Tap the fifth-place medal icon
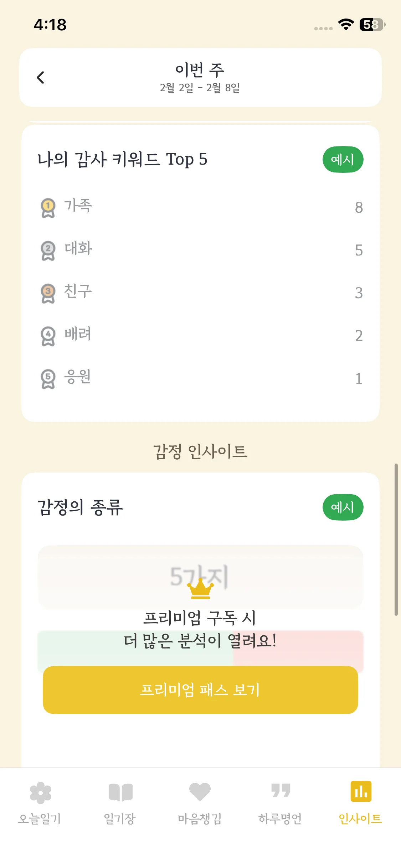Image resolution: width=401 pixels, height=868 pixels. tap(48, 379)
